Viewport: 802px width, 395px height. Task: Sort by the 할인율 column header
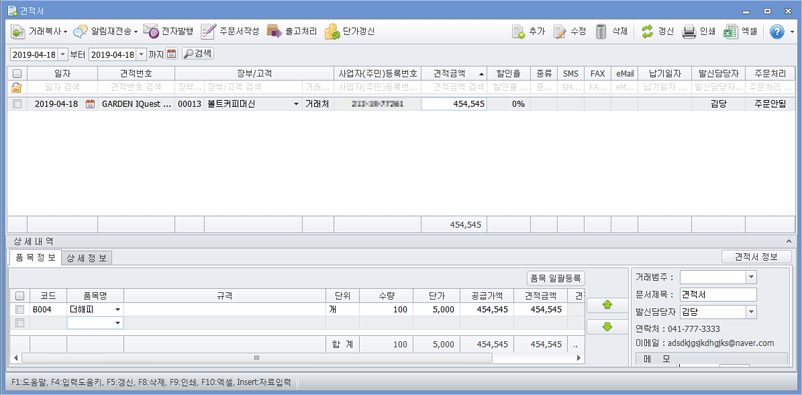tap(508, 74)
